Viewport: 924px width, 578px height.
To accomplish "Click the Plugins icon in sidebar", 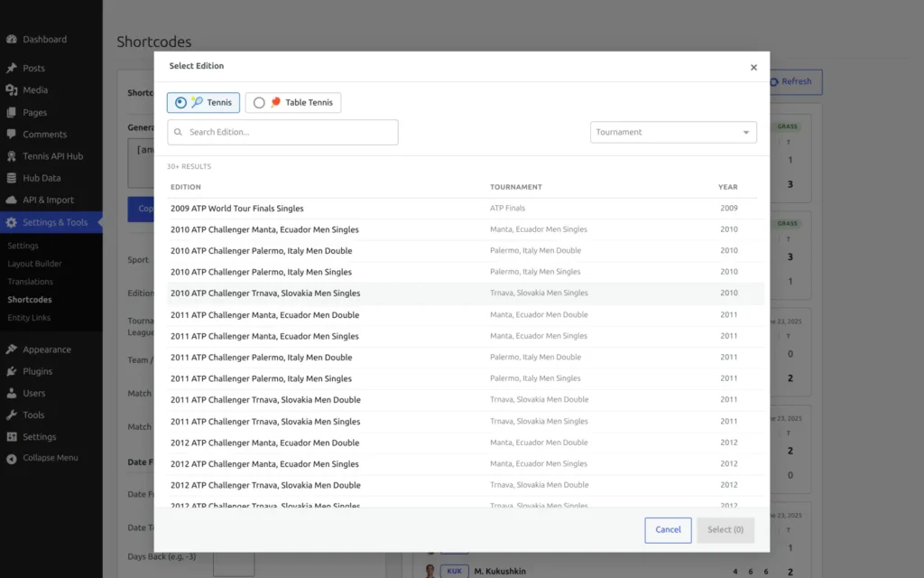I will [11, 371].
